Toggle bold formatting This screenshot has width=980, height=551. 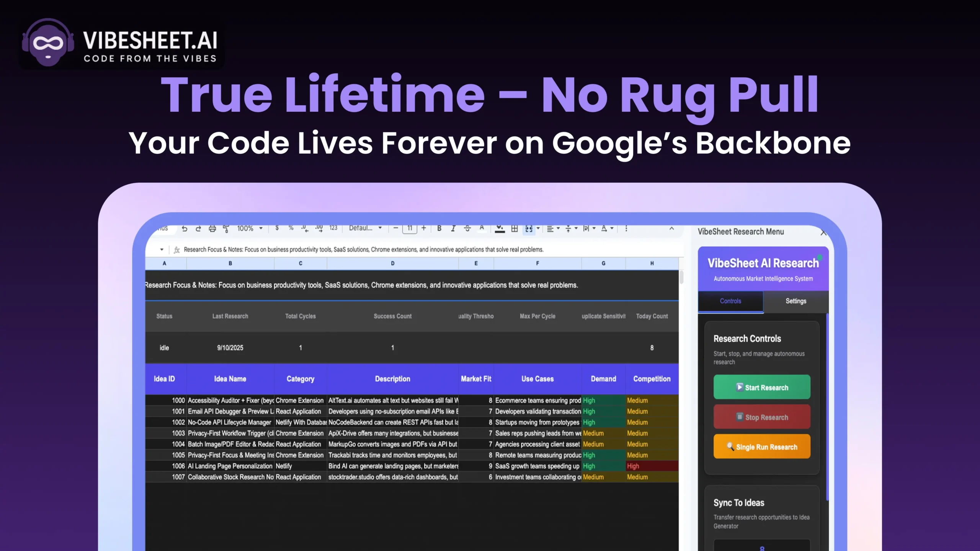click(439, 228)
